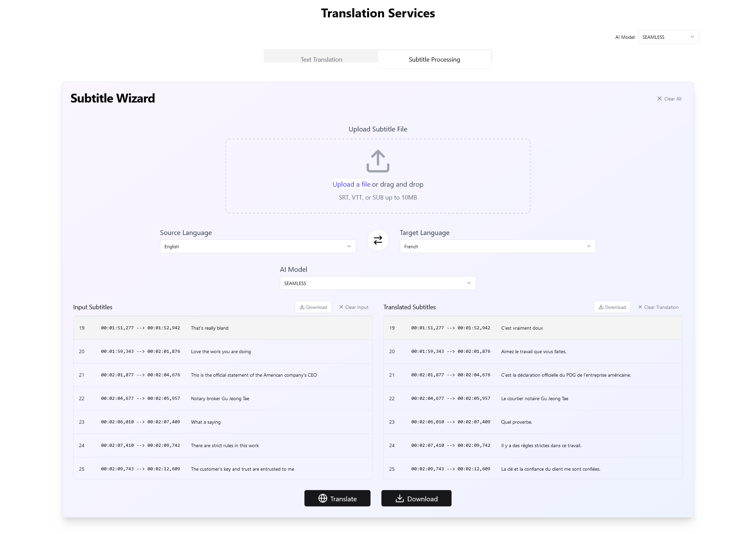
Task: Click the Upload a file link
Action: point(351,184)
